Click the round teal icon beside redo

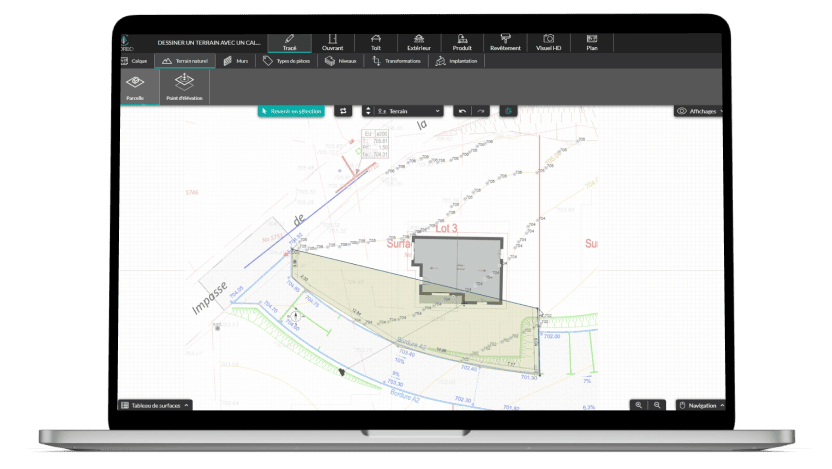[508, 111]
